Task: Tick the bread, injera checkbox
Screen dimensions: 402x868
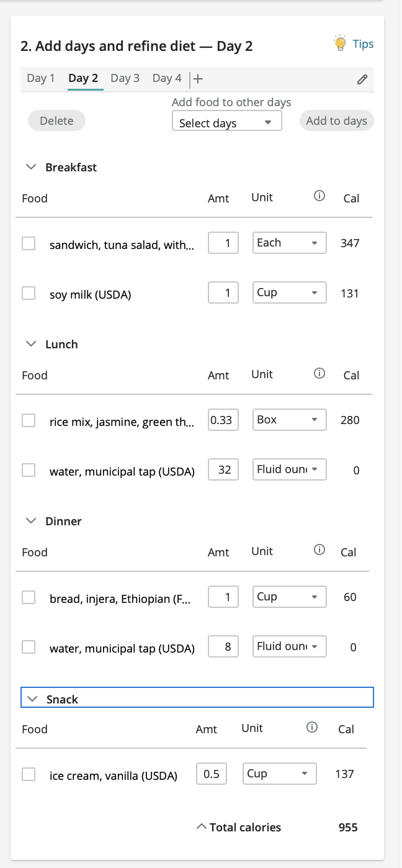Action: point(29,597)
